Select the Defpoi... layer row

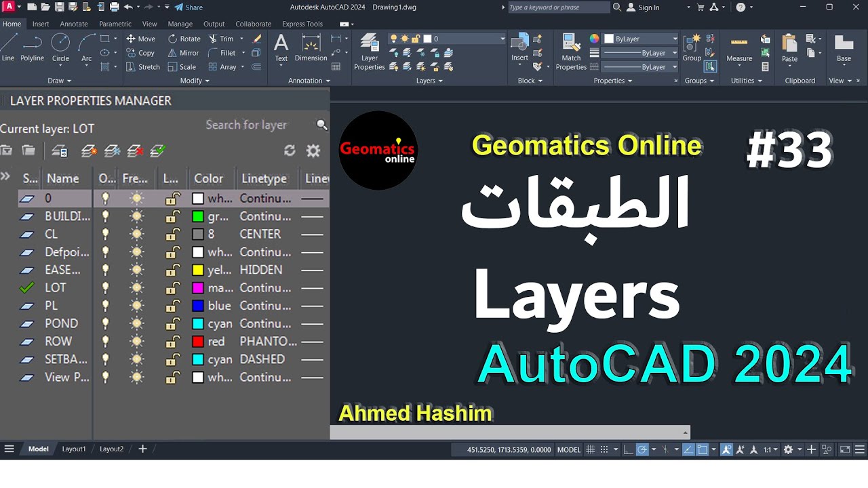click(174, 252)
